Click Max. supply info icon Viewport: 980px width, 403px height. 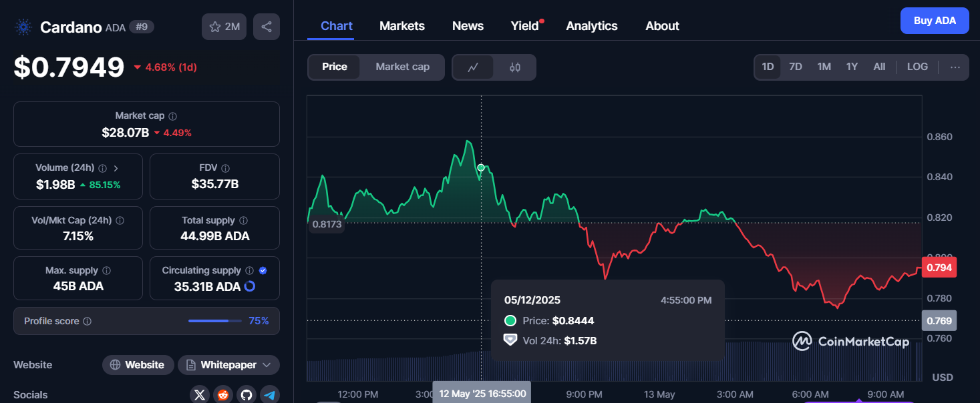point(107,271)
